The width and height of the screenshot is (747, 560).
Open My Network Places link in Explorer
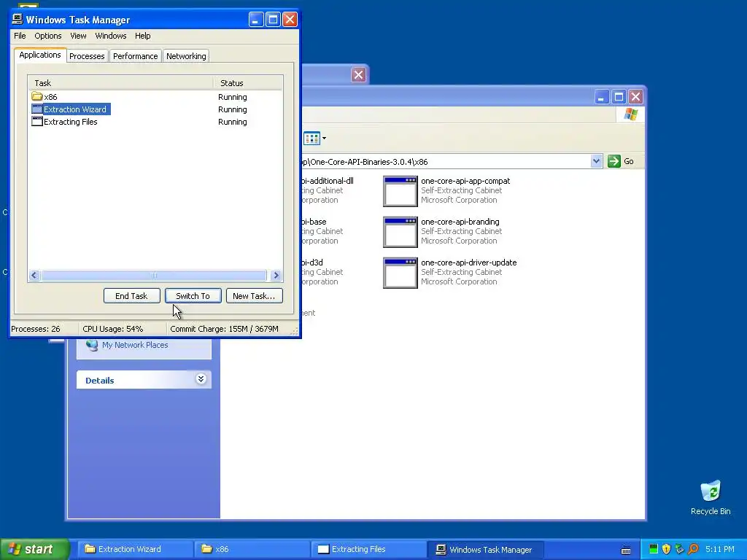click(x=135, y=345)
